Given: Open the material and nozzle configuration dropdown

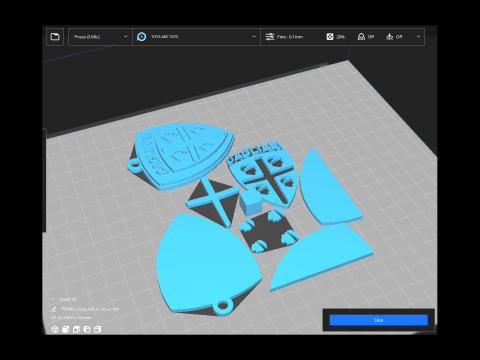Looking at the screenshot, I should click(x=196, y=37).
